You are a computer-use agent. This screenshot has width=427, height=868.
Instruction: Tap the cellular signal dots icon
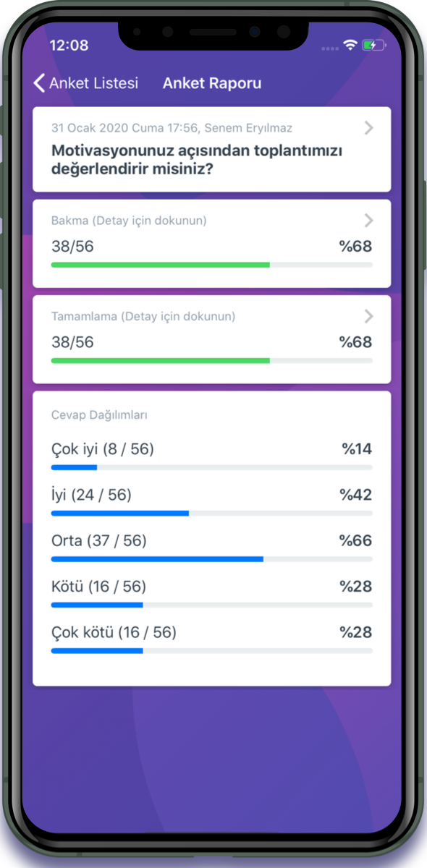[x=330, y=47]
